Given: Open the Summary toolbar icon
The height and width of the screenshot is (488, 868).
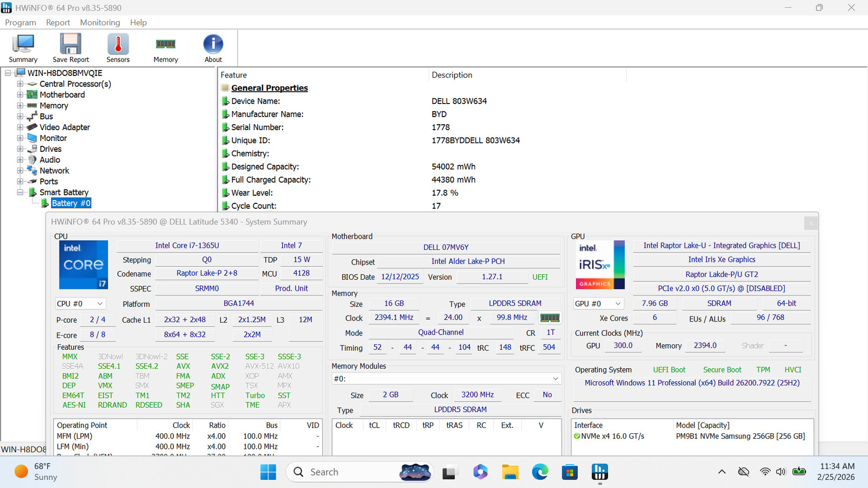Looking at the screenshot, I should [23, 48].
